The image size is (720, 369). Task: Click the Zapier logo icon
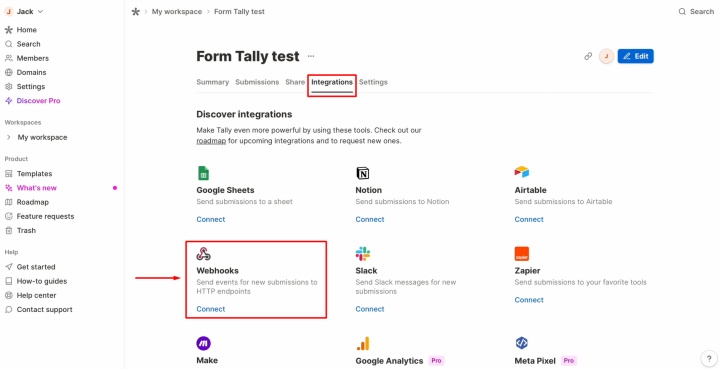pyautogui.click(x=522, y=254)
